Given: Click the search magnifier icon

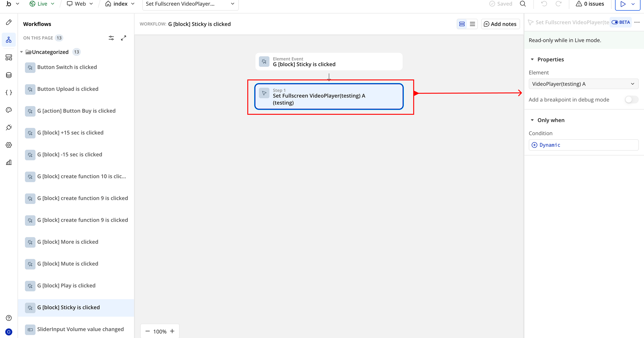Looking at the screenshot, I should (x=523, y=4).
